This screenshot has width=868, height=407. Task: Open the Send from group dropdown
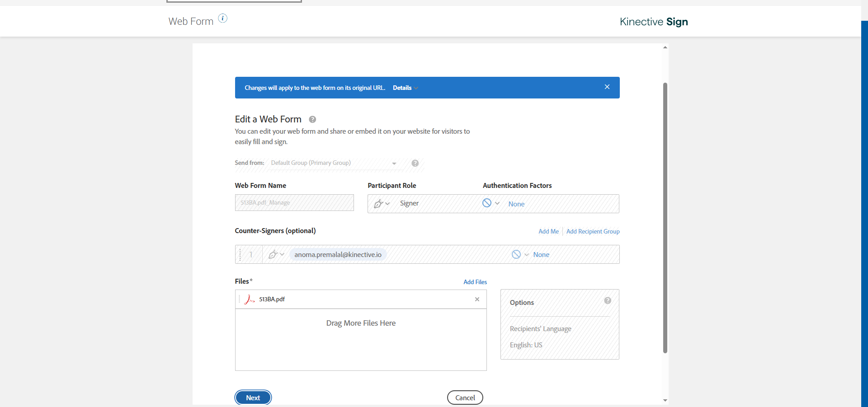point(394,163)
